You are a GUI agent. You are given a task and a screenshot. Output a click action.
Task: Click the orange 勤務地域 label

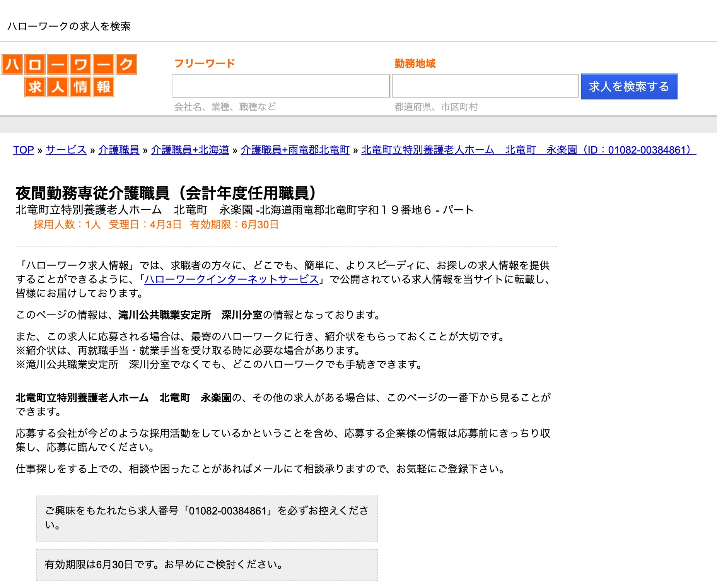[x=415, y=63]
